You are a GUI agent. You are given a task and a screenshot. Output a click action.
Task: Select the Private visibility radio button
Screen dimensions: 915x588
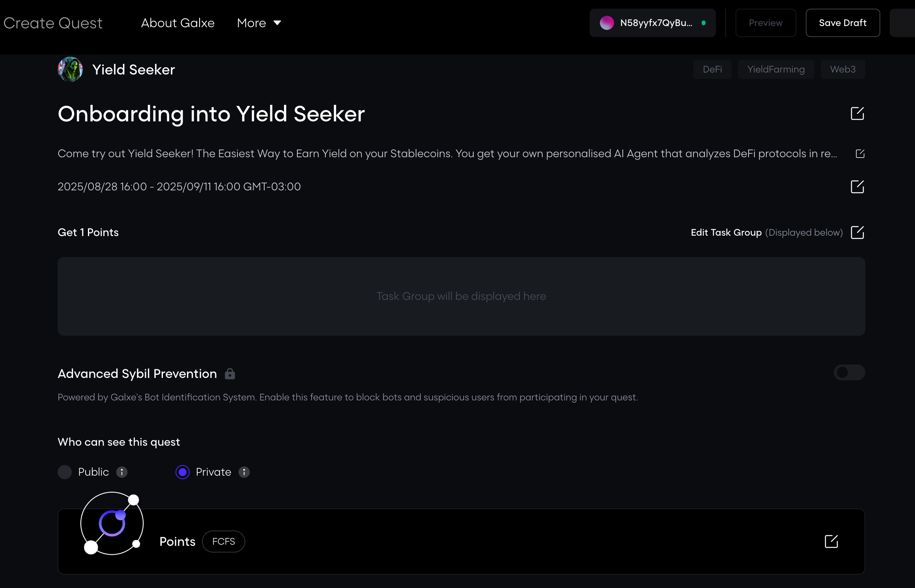(x=183, y=472)
